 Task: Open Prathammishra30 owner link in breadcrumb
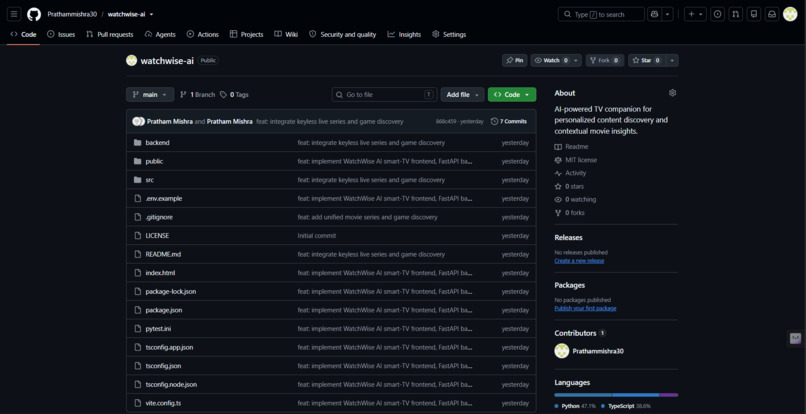[x=72, y=14]
